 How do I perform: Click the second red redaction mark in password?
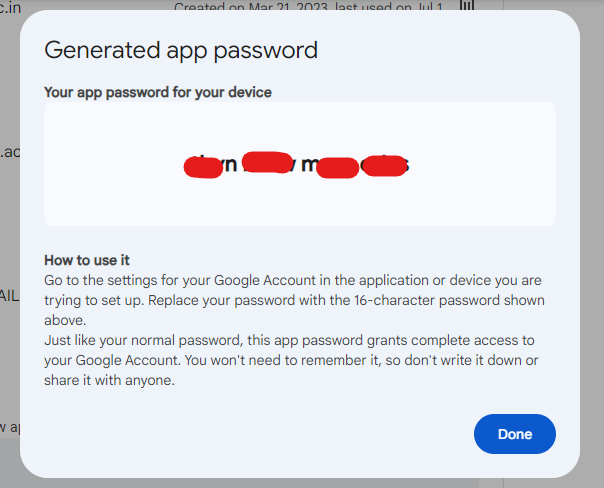coord(265,162)
